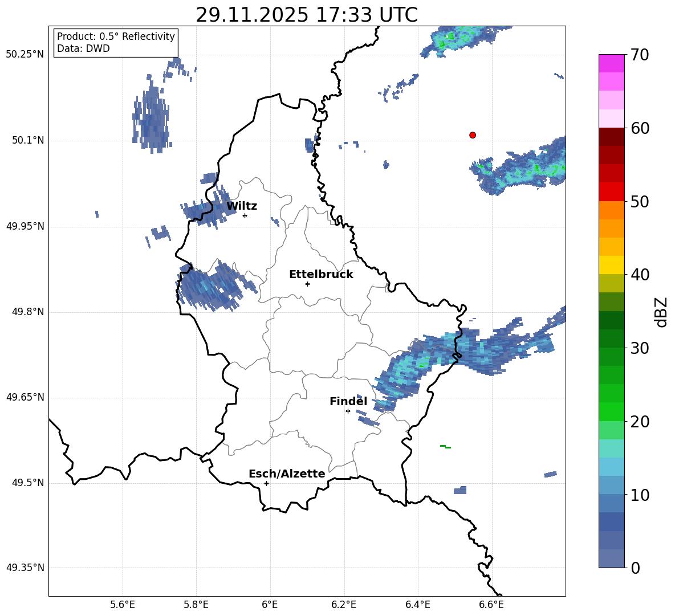The height and width of the screenshot is (616, 675).
Task: Click the 6.2°E longitude tick label
Action: pos(344,605)
